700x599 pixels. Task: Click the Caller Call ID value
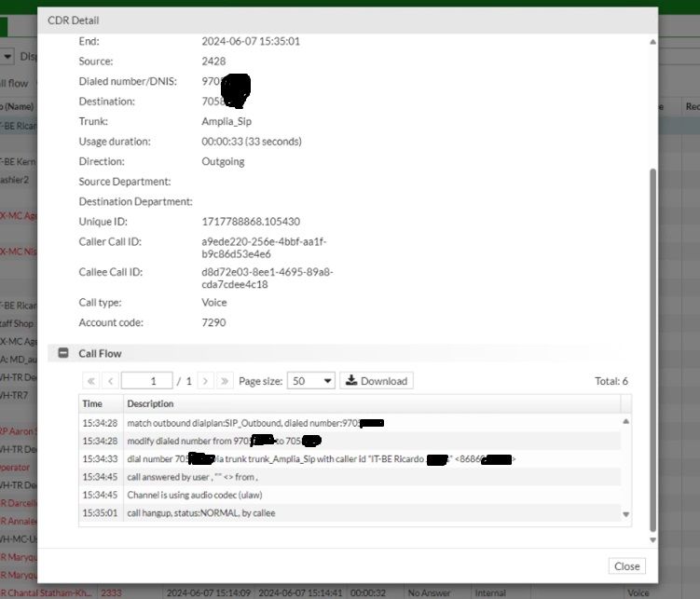264,248
